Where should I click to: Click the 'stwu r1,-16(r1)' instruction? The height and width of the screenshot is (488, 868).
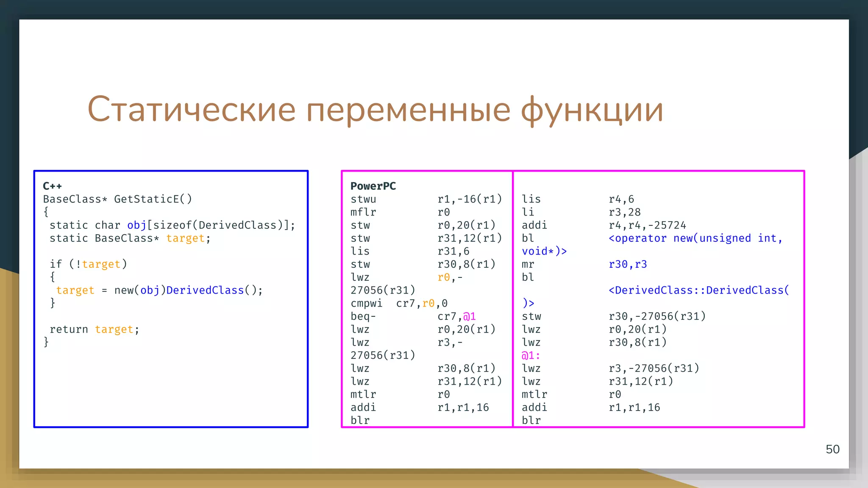pos(426,199)
